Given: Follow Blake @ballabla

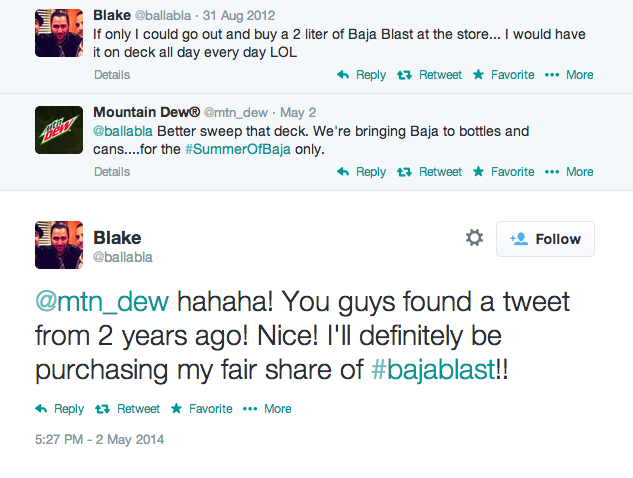Looking at the screenshot, I should [545, 239].
